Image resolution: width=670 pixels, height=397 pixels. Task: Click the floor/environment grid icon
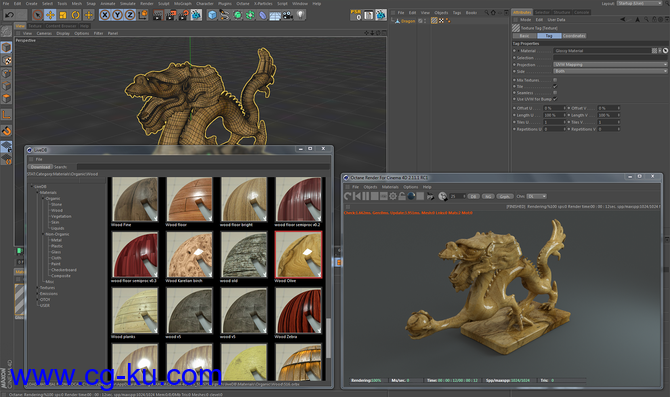point(275,15)
